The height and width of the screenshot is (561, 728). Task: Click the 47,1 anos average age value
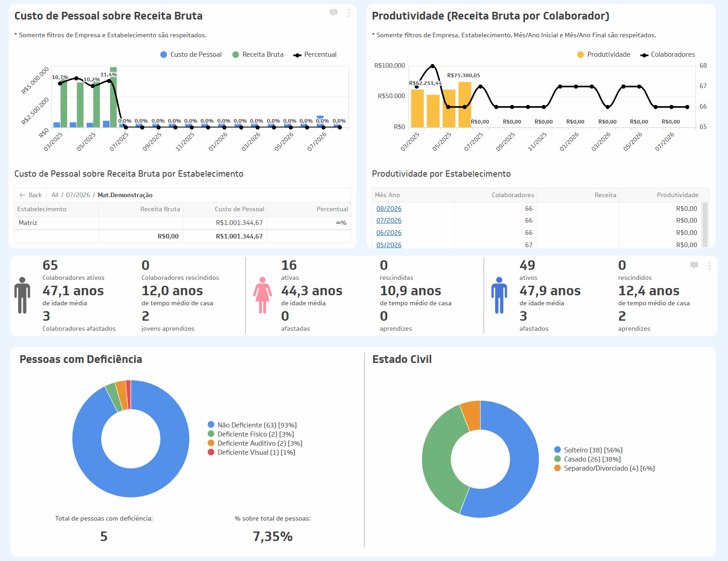73,291
